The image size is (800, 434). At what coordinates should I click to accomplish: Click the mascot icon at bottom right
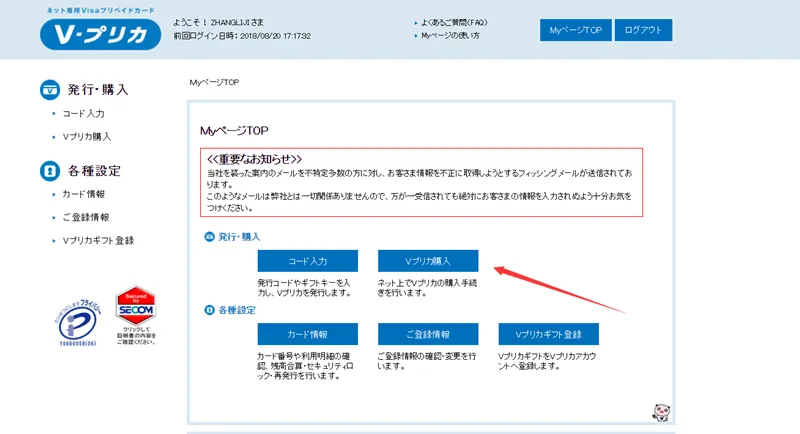click(660, 411)
